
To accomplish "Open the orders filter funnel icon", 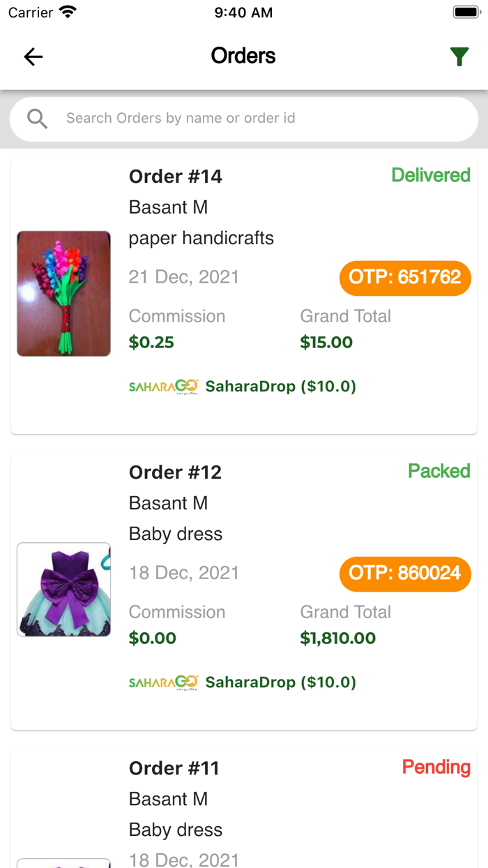I will point(459,57).
